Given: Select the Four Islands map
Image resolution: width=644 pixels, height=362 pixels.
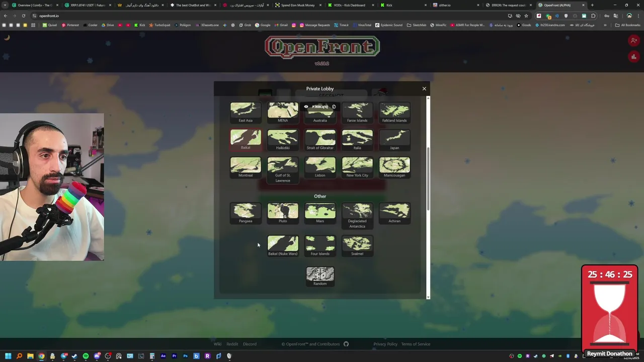Looking at the screenshot, I should coord(320,246).
